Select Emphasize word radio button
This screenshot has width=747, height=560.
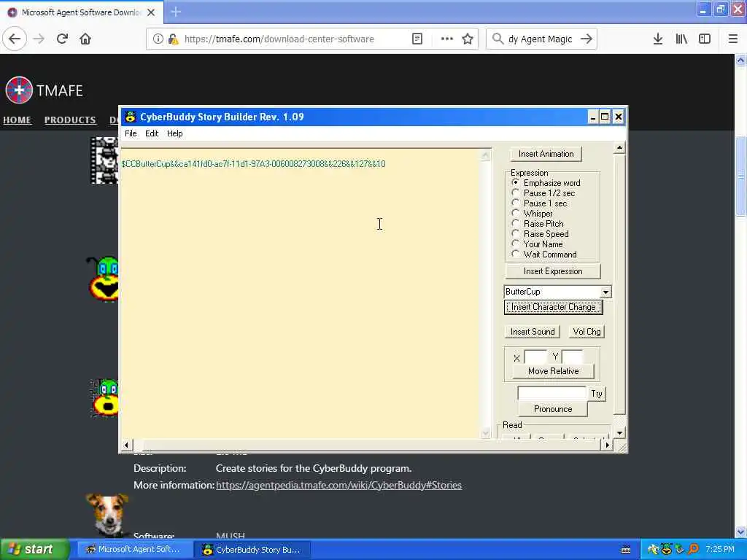tap(516, 183)
